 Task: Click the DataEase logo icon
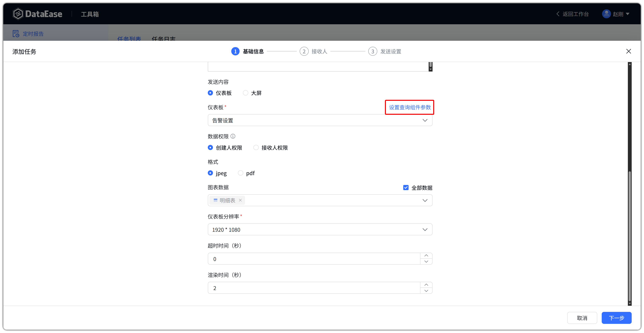[x=18, y=14]
